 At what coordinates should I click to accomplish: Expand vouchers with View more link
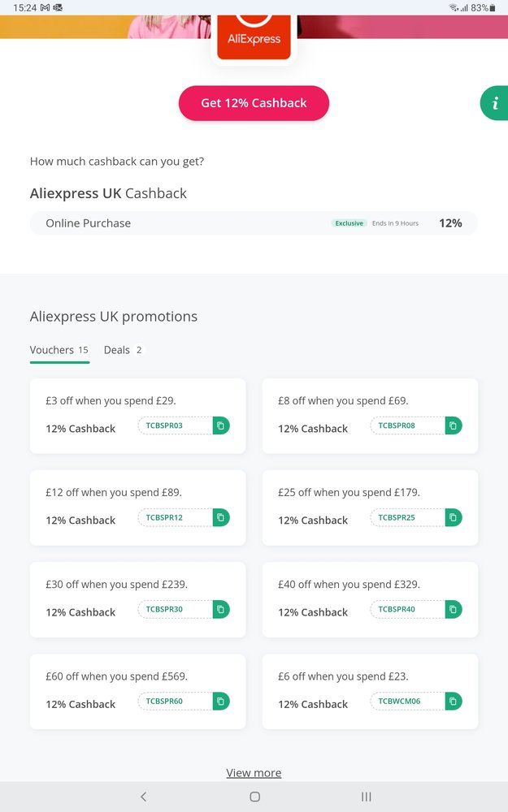(254, 773)
